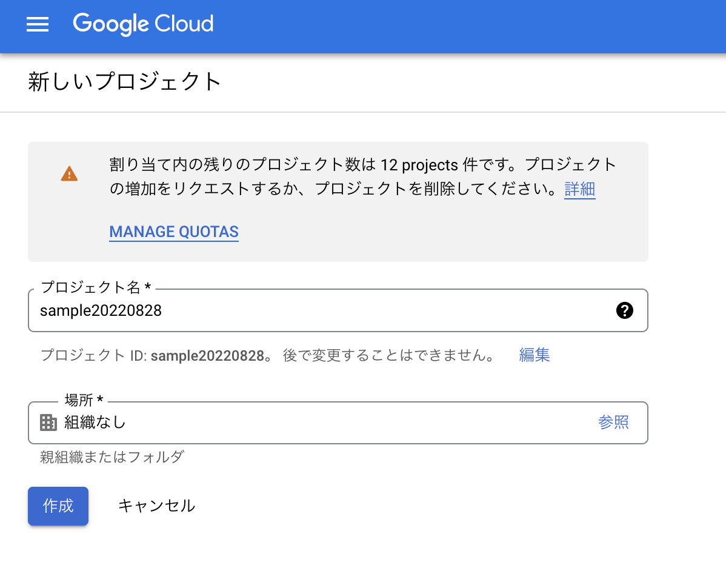The width and height of the screenshot is (726, 588).
Task: Click the プロジェクト名 field label
Action: click(95, 287)
